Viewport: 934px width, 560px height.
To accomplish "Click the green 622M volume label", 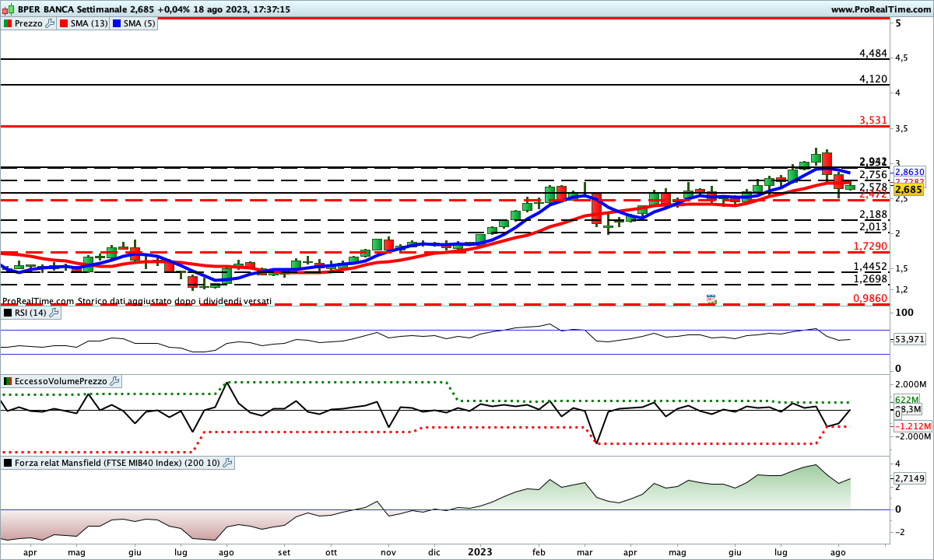I will click(908, 401).
